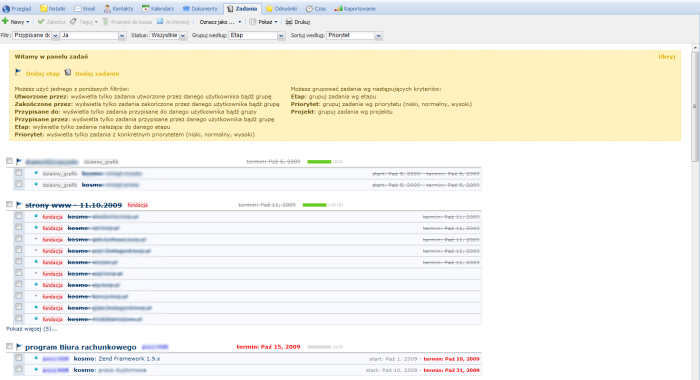
Task: Tick checkbox of the dzienny_grafik stage header
Action: (x=9, y=161)
